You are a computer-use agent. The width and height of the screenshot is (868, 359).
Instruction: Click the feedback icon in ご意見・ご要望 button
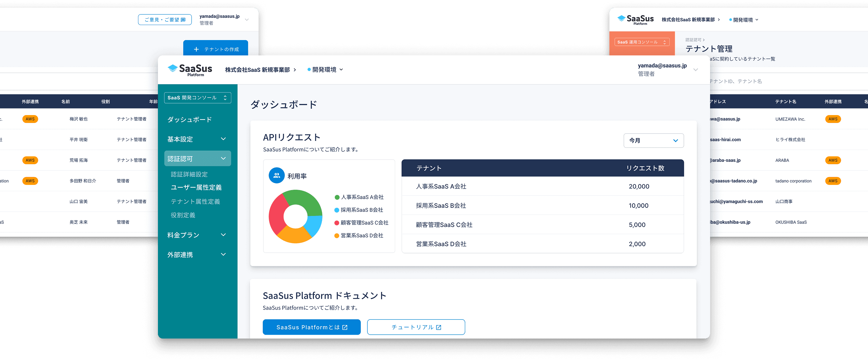183,20
